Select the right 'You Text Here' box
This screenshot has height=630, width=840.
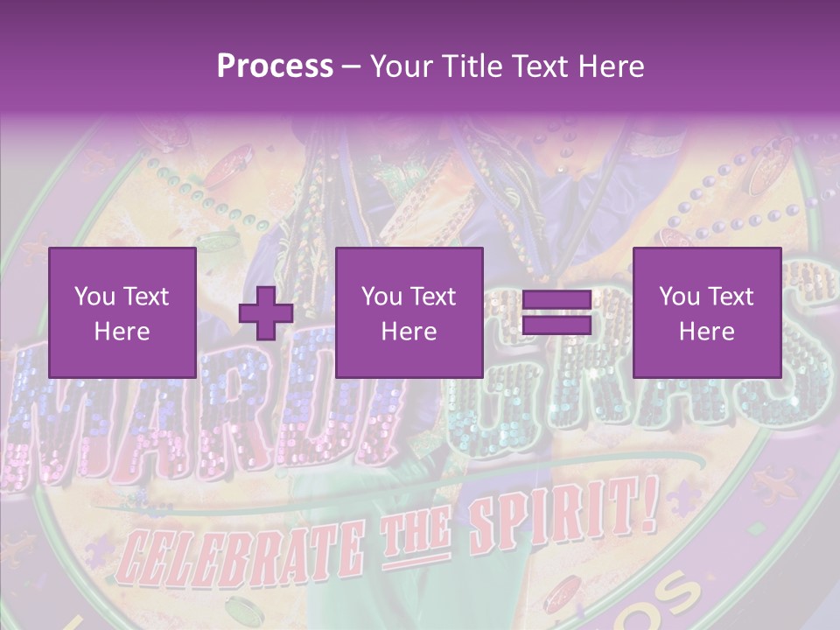(x=706, y=312)
